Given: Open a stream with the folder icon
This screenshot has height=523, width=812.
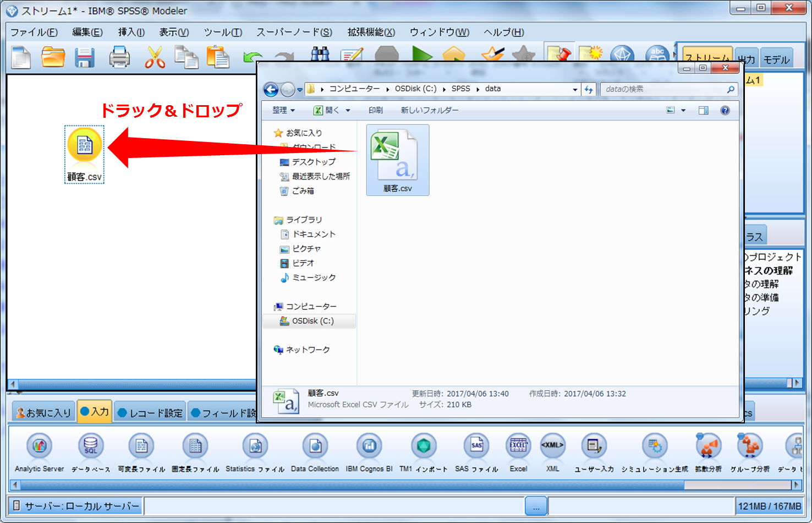Looking at the screenshot, I should tap(53, 57).
